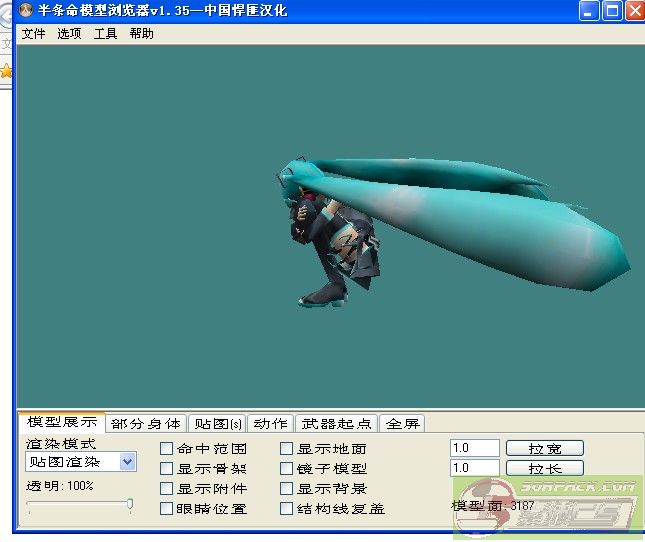Image resolution: width=645 pixels, height=542 pixels.
Task: Expand the 渲染模式 dropdown
Action: (127, 462)
